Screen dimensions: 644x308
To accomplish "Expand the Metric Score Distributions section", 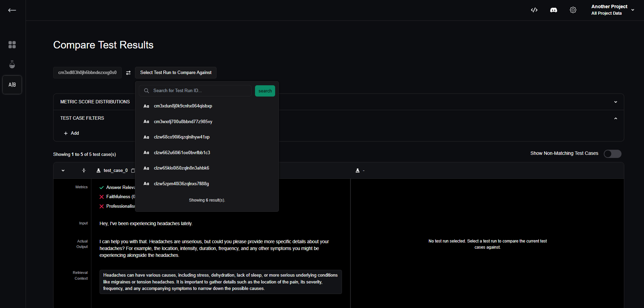I will (615, 102).
